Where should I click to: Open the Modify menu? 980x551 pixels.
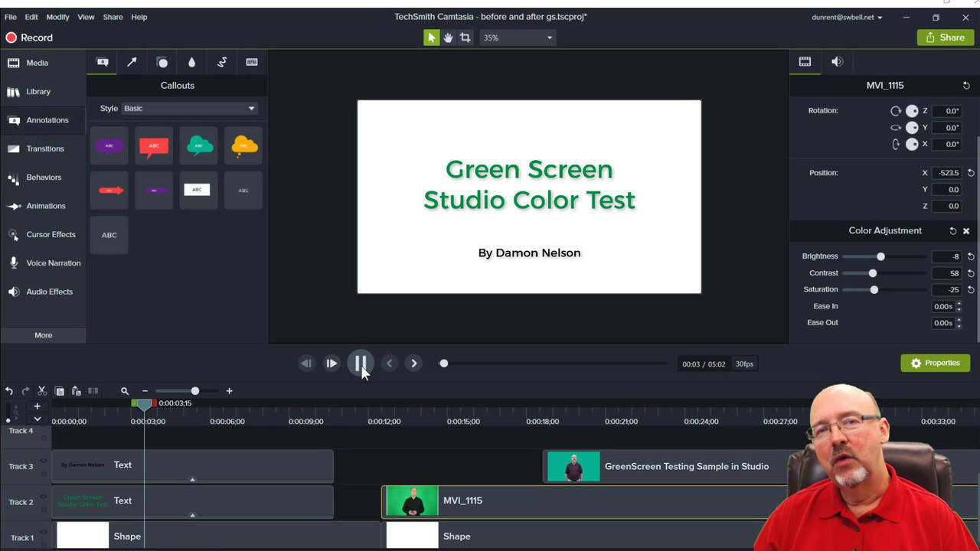point(57,16)
